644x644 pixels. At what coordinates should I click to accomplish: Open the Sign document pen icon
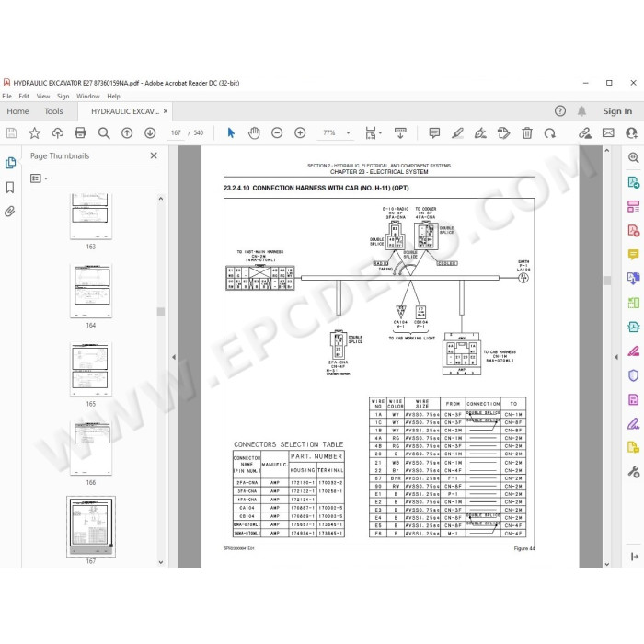click(x=480, y=132)
